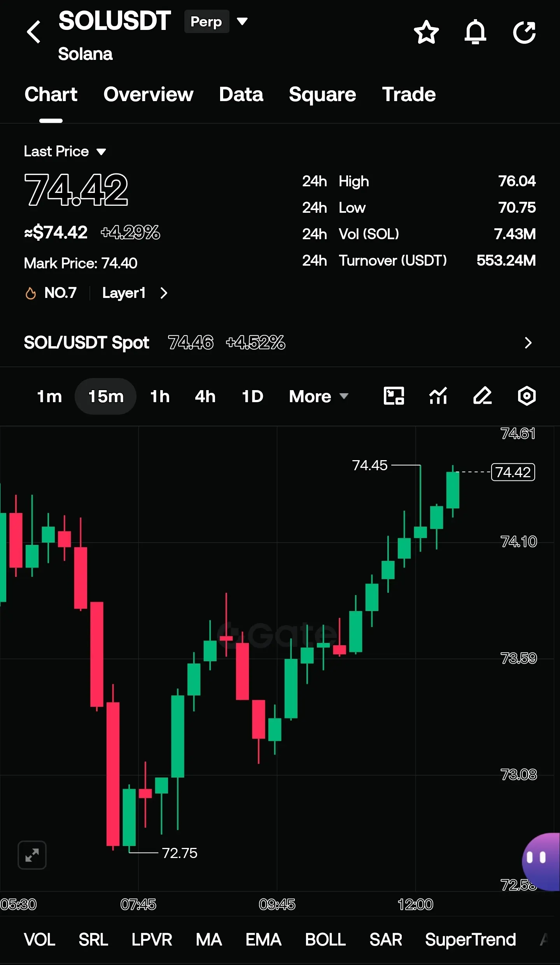560x965 pixels.
Task: Tap the flame NO.7 ranking icon
Action: tap(30, 293)
